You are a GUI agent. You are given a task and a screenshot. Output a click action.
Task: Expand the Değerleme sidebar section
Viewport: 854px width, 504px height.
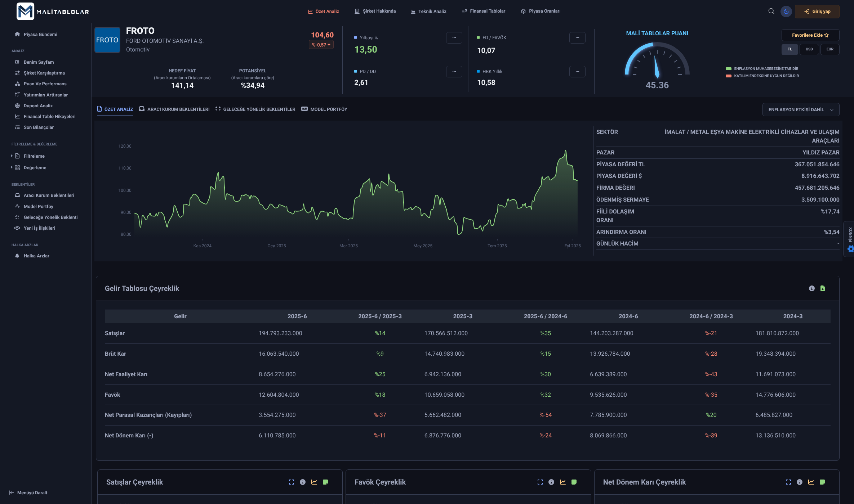click(35, 167)
